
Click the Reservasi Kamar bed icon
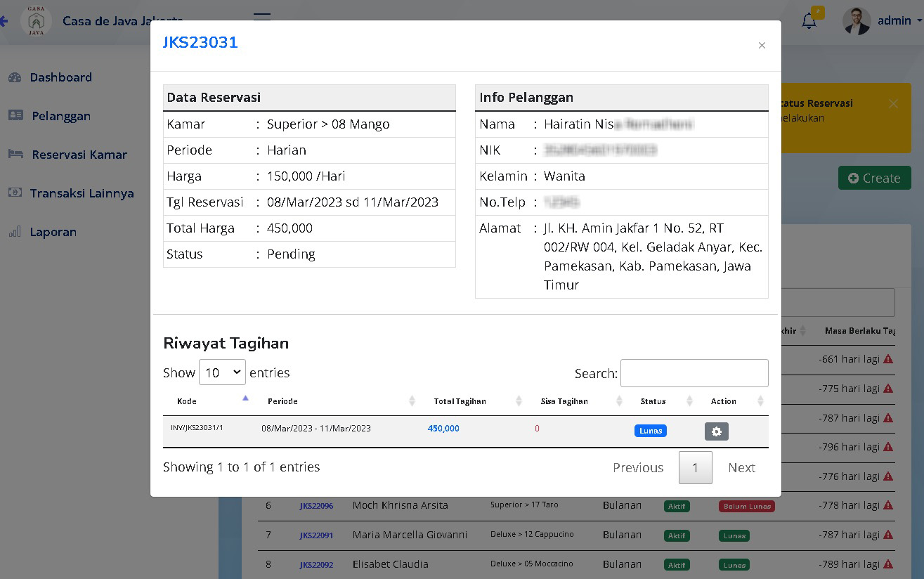(x=15, y=155)
